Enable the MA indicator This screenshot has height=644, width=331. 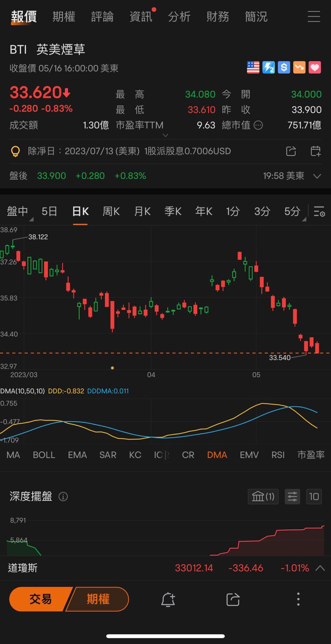tap(13, 455)
